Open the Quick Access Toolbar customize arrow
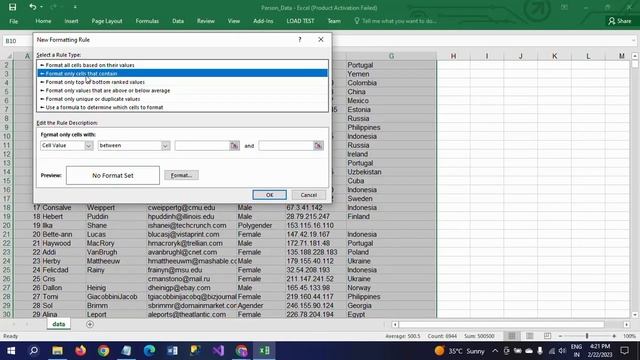 coord(75,7)
